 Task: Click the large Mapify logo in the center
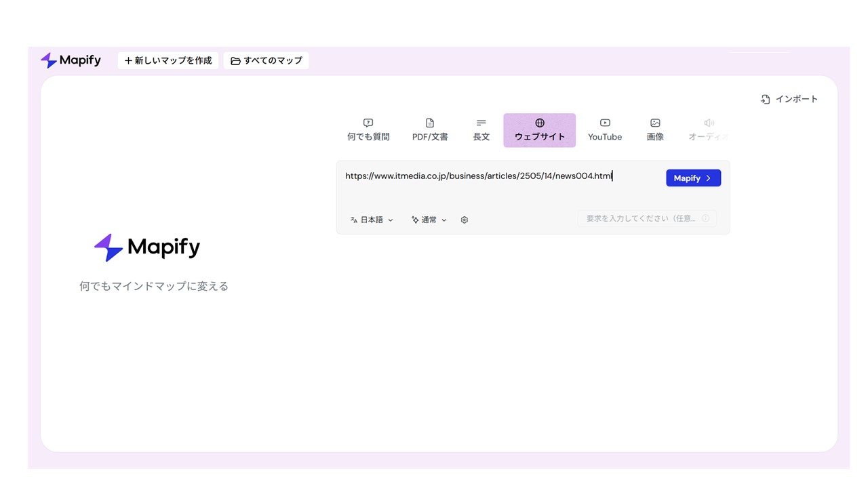147,247
